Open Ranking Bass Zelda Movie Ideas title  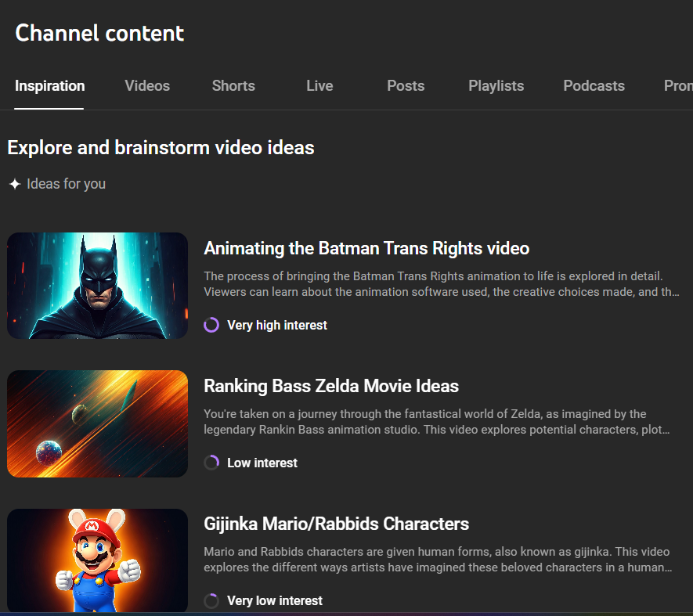tap(331, 386)
